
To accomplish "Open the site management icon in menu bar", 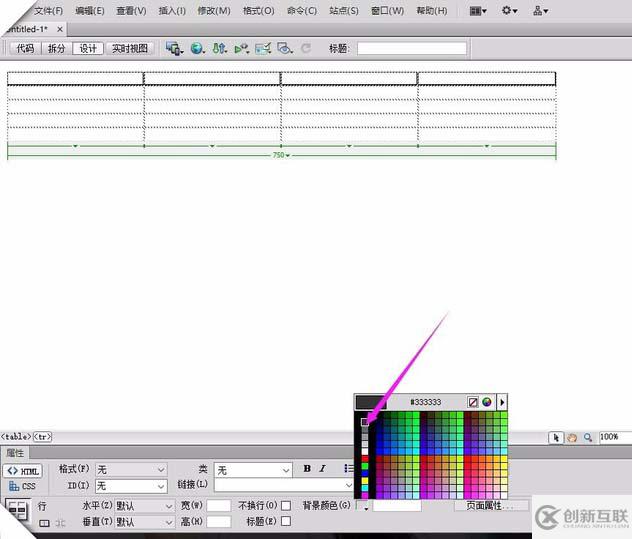I will [x=541, y=11].
